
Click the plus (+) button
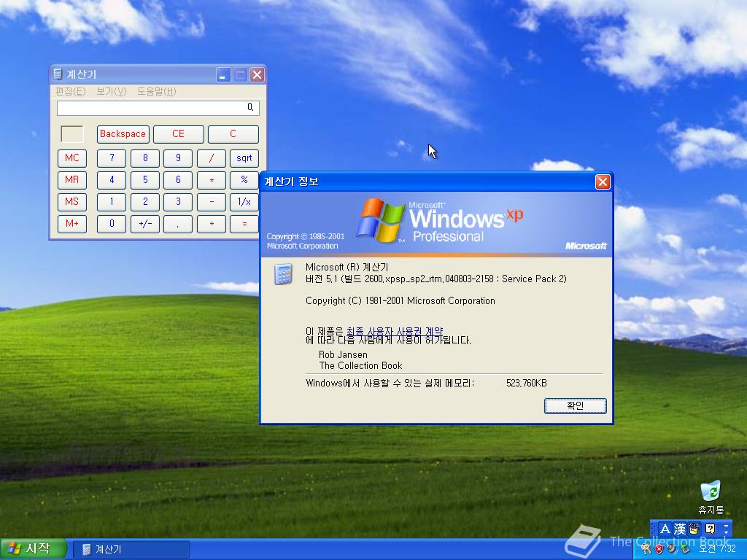(211, 224)
